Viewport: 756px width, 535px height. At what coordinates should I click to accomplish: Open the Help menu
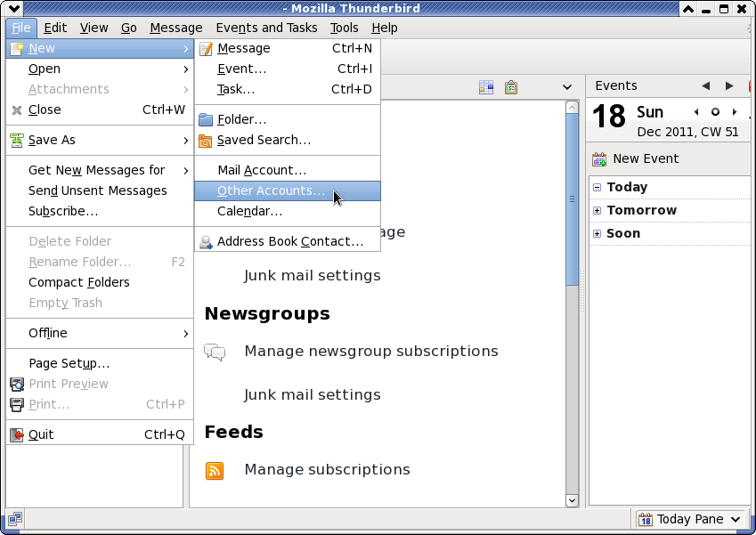[x=385, y=28]
